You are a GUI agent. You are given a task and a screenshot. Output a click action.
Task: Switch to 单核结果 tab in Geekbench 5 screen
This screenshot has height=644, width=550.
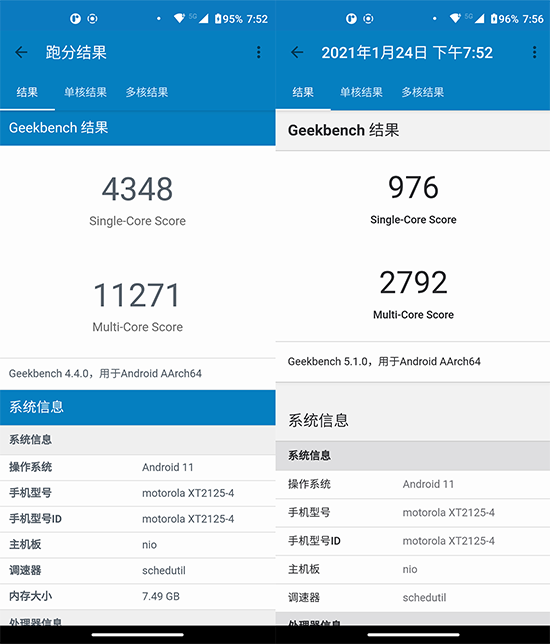[x=361, y=92]
